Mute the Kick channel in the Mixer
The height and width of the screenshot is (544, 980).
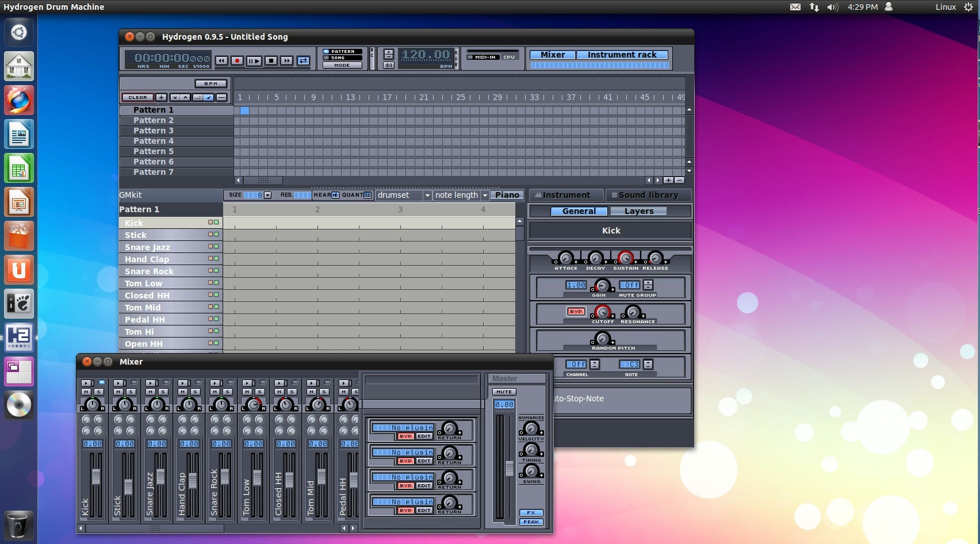click(86, 392)
